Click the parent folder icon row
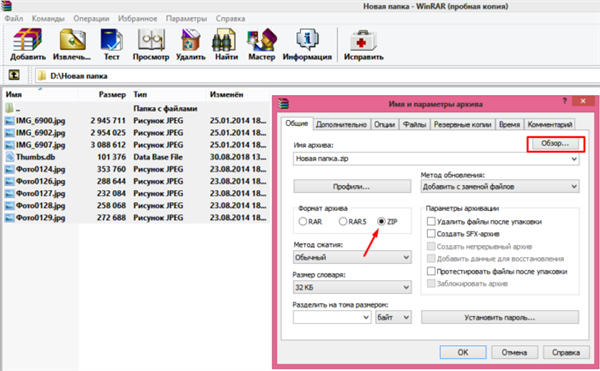600x371 pixels. pyautogui.click(x=10, y=108)
